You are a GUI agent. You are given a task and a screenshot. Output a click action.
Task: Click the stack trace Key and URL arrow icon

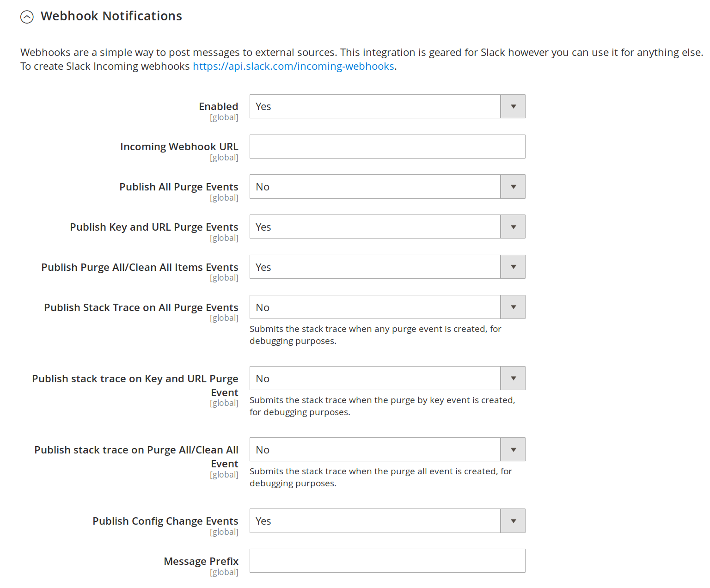pos(513,378)
